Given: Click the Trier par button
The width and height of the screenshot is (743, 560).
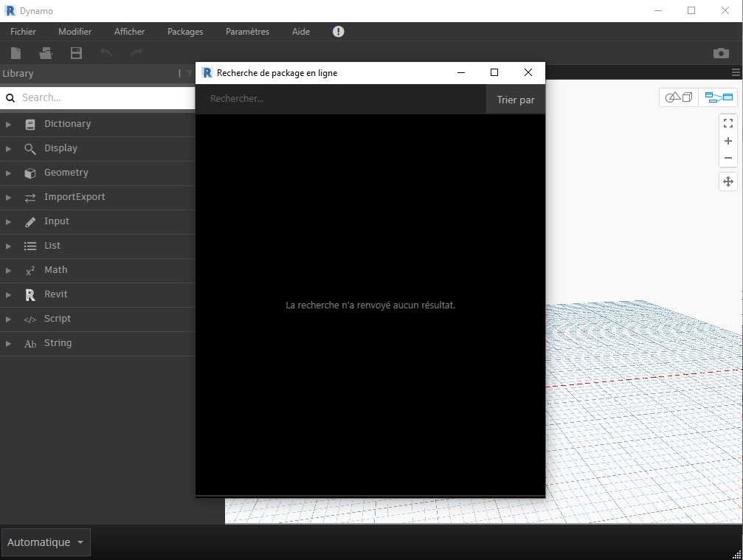Looking at the screenshot, I should click(515, 100).
